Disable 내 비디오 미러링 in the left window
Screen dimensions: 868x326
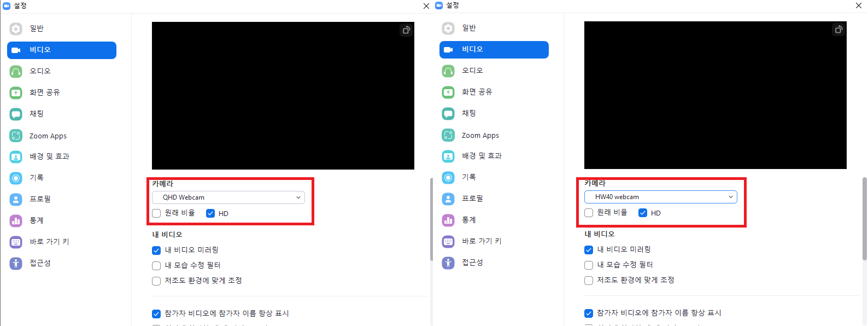pos(156,250)
